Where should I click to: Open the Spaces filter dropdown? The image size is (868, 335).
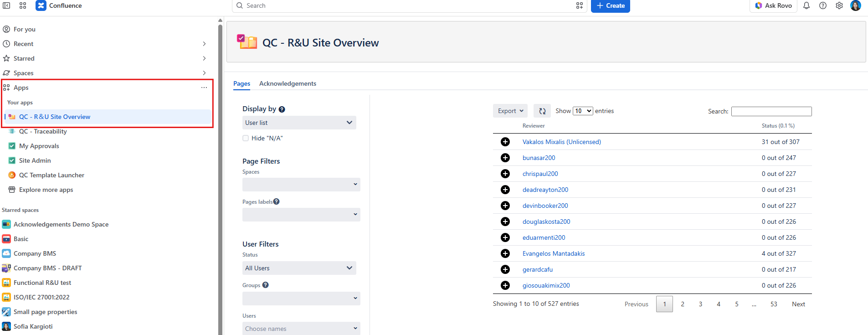301,185
